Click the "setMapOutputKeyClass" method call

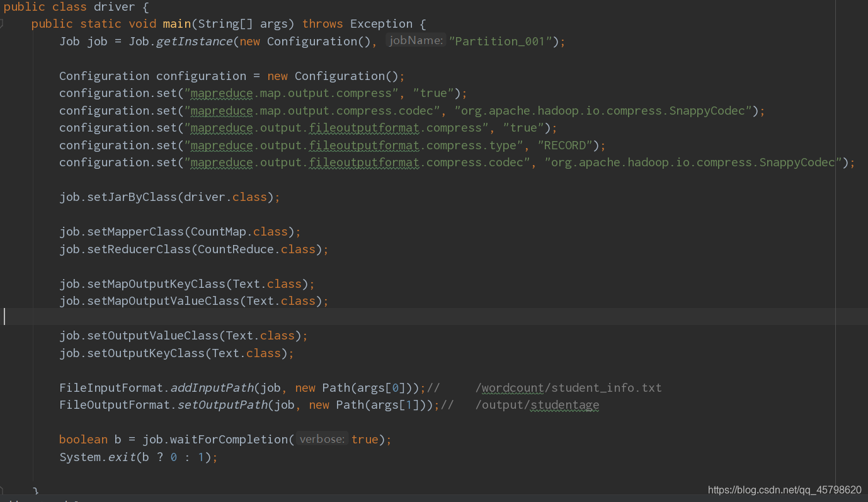coord(156,284)
